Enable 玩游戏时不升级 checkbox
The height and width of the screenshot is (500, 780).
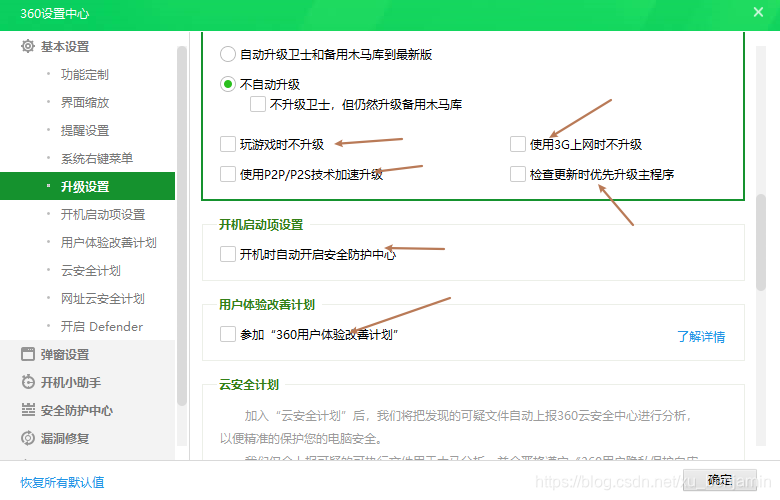click(x=228, y=144)
